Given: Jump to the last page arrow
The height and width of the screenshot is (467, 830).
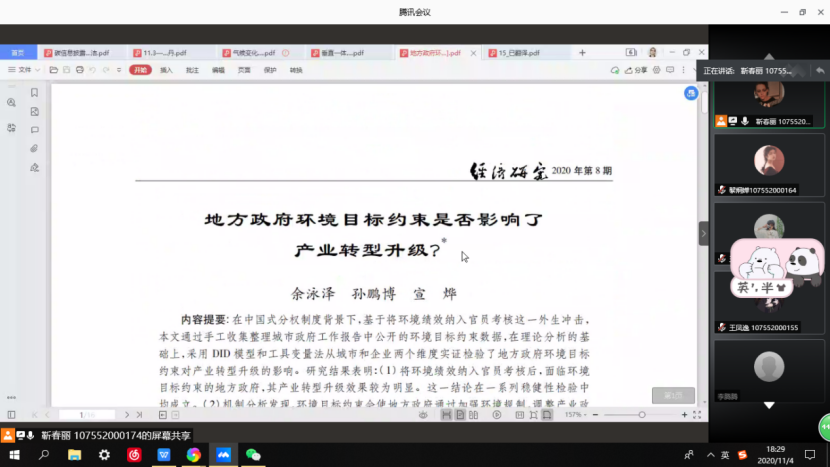Looking at the screenshot, I should tap(139, 415).
